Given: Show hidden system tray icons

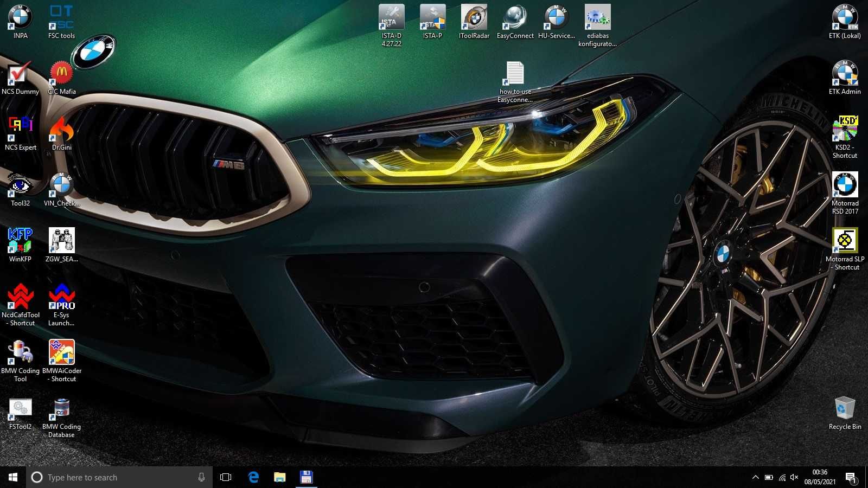Looking at the screenshot, I should [755, 477].
